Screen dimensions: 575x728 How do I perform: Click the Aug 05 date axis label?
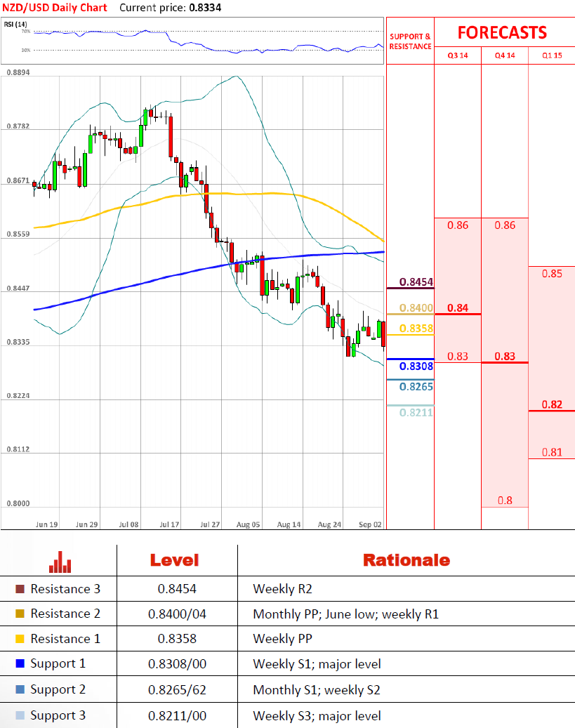click(x=248, y=524)
